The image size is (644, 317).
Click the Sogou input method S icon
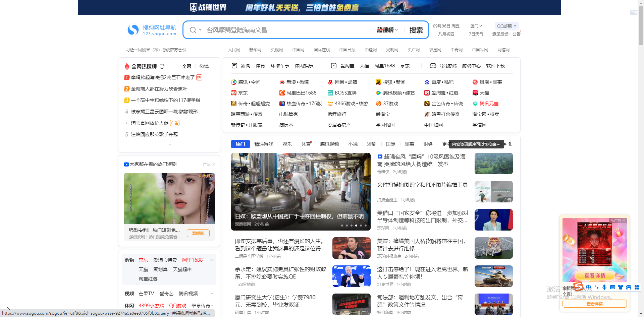578,287
